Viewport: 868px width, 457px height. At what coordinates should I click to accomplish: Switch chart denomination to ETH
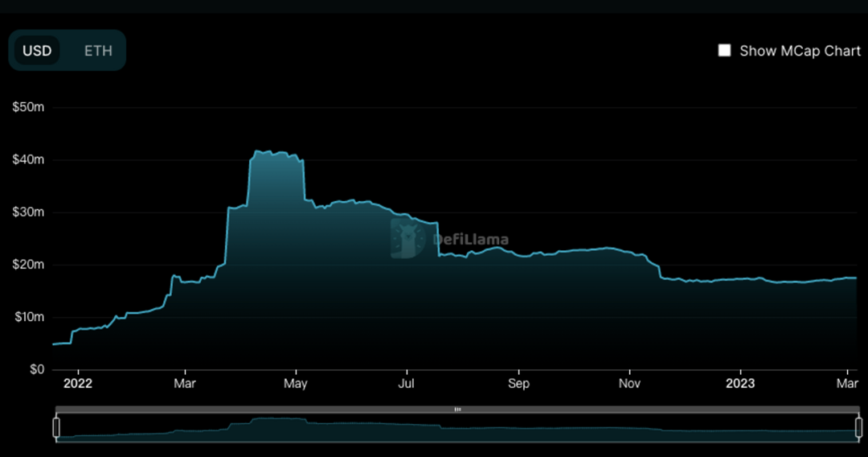(98, 51)
